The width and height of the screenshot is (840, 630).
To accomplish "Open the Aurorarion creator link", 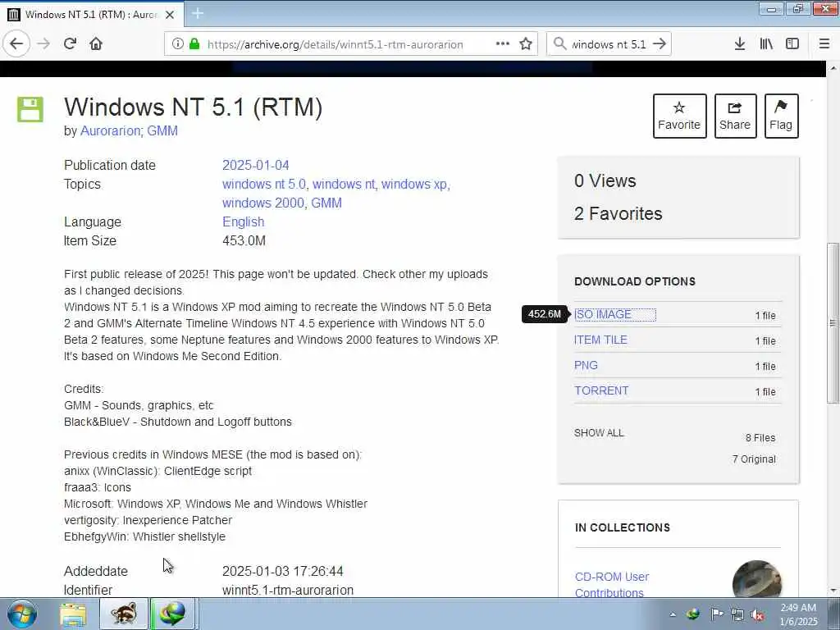I will [x=110, y=130].
